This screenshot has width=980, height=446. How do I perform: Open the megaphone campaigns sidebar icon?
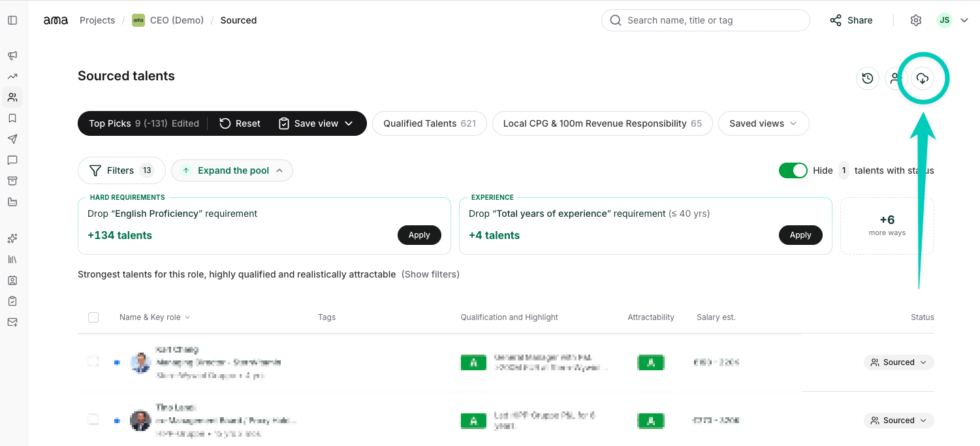tap(12, 56)
